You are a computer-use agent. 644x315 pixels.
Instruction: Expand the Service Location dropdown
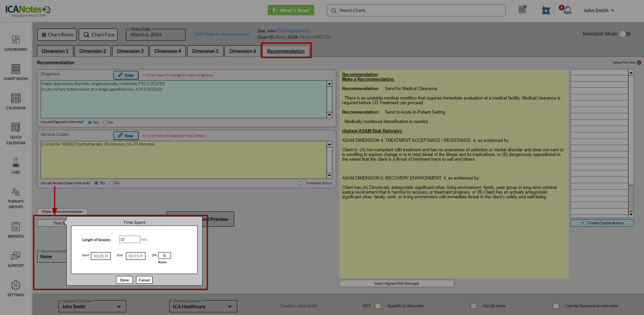(x=230, y=307)
